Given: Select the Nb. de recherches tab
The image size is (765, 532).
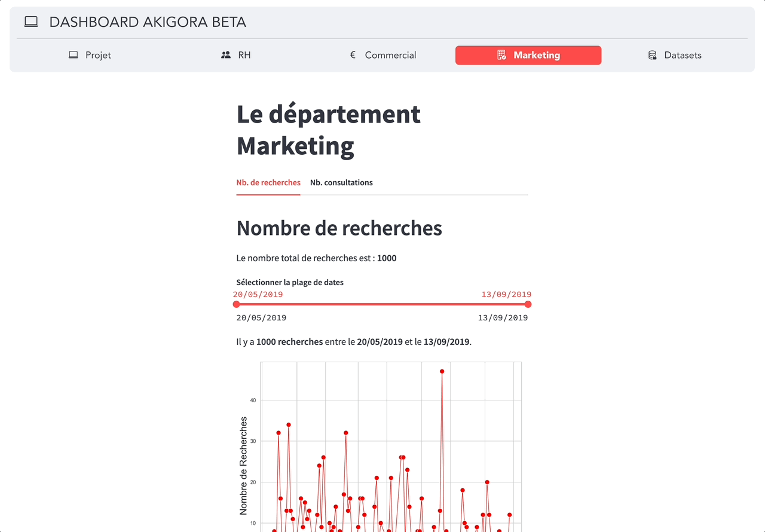Looking at the screenshot, I should [x=268, y=183].
